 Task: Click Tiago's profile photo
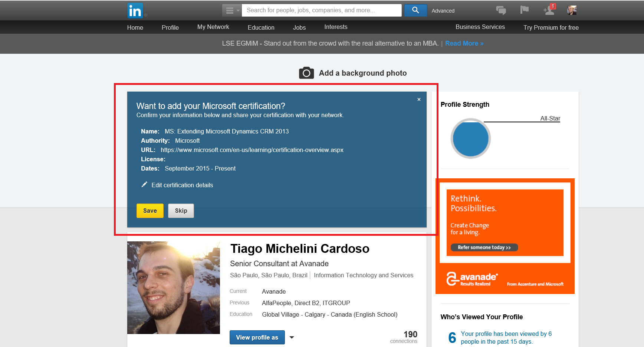click(x=174, y=288)
